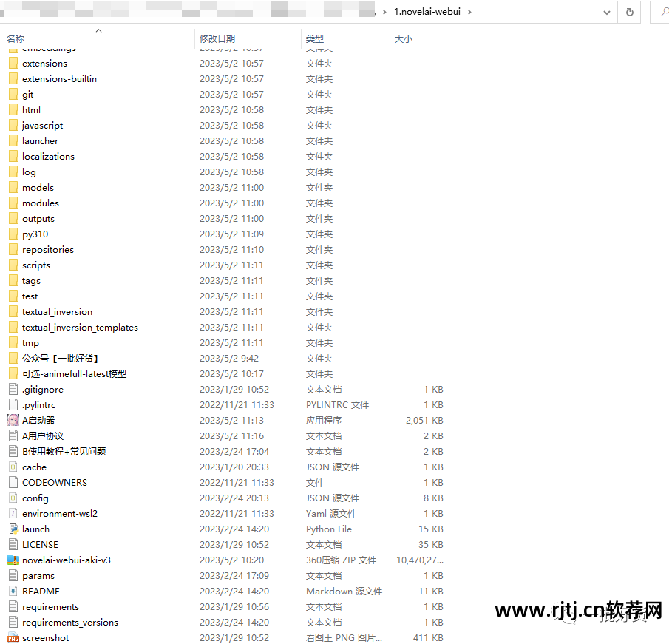
Task: Click the search magnifier icon
Action: click(664, 12)
